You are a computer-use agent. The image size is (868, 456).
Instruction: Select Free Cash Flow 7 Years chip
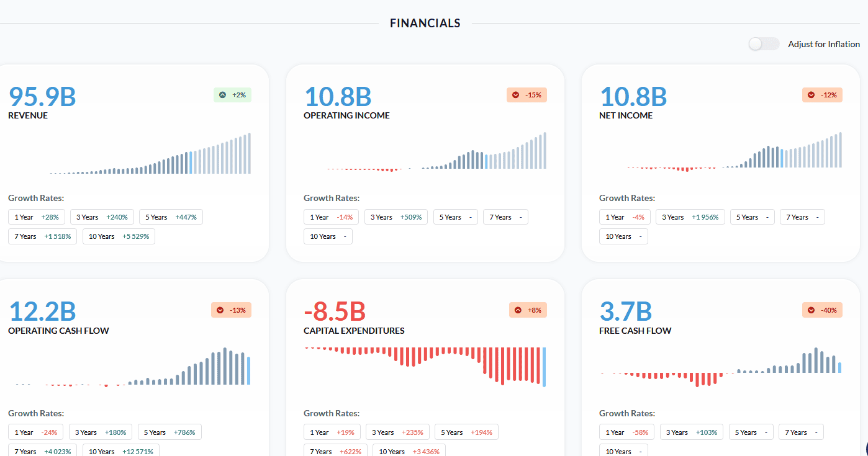coord(801,432)
